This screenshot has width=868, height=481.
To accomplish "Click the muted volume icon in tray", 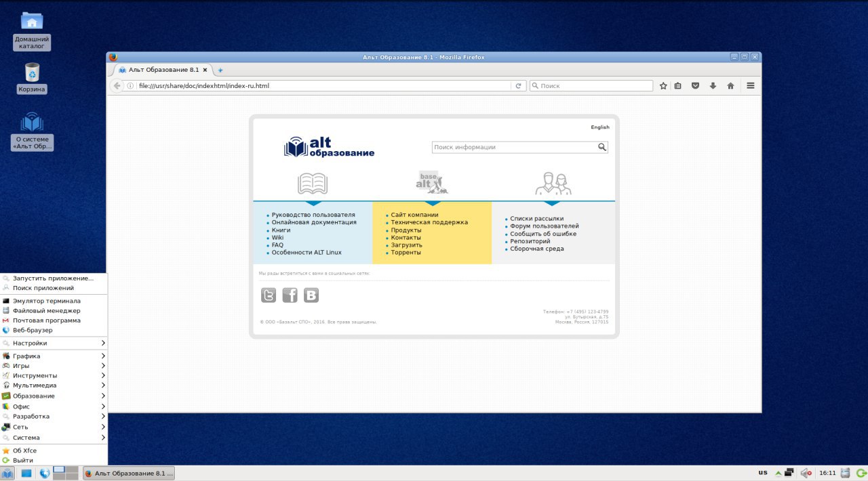I will pyautogui.click(x=806, y=473).
